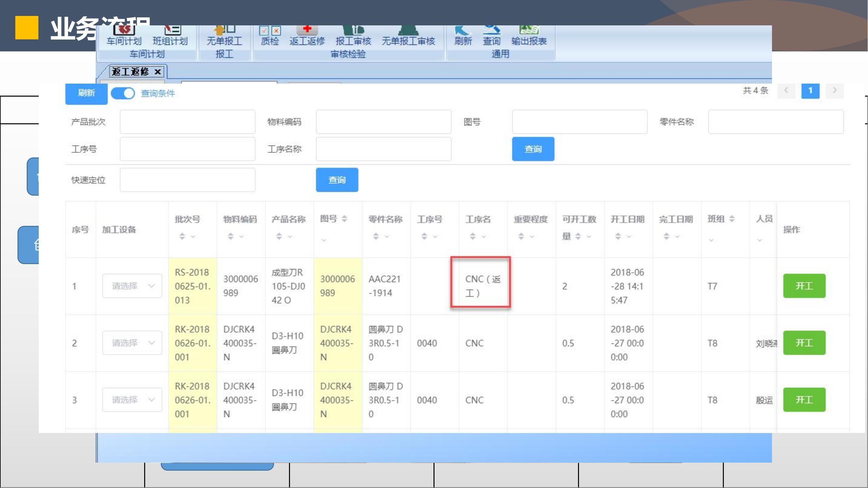Click 查询 button next to 快速定位
The image size is (868, 488).
[337, 180]
